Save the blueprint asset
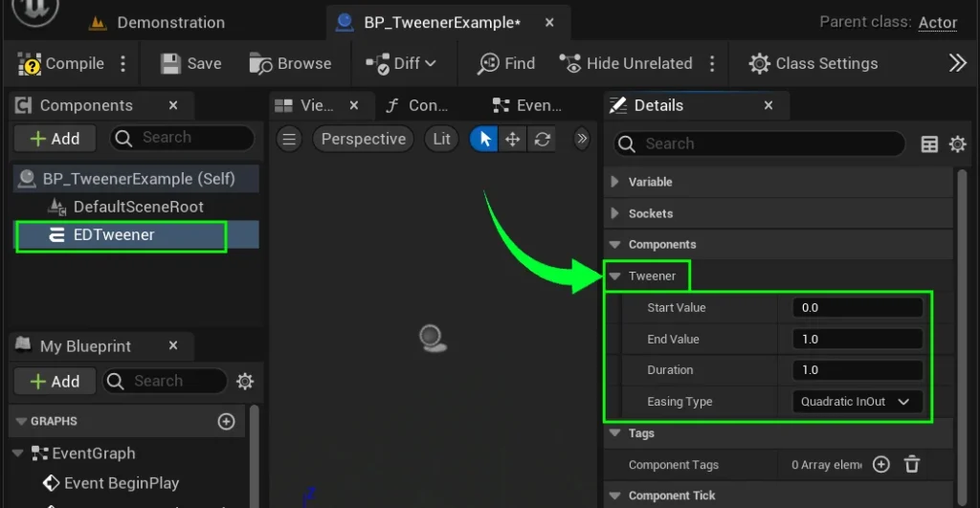This screenshot has height=508, width=980. point(191,64)
